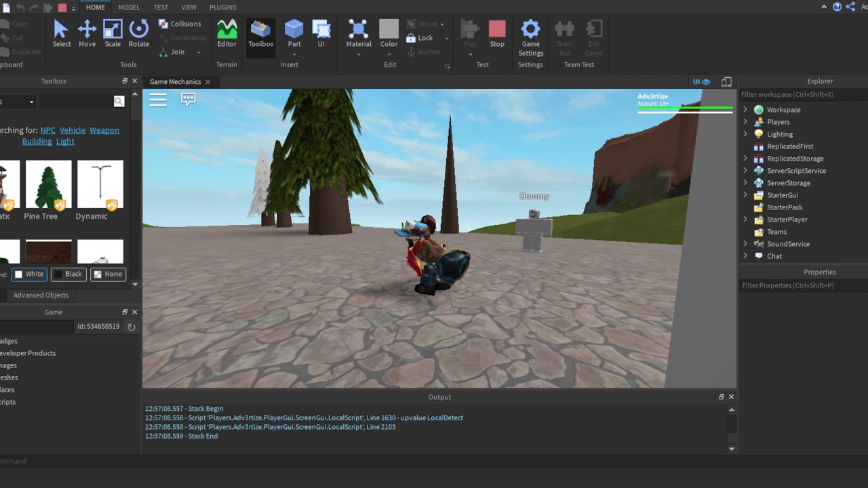Search toolbox for Vehicle link
Viewport: 868px width, 488px height.
pyautogui.click(x=73, y=130)
